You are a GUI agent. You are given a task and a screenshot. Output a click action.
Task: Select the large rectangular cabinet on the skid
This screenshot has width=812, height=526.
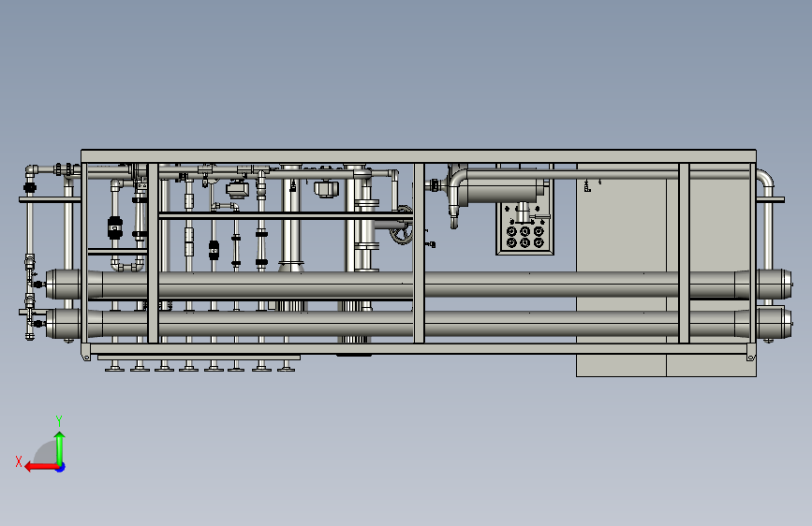tap(666, 270)
